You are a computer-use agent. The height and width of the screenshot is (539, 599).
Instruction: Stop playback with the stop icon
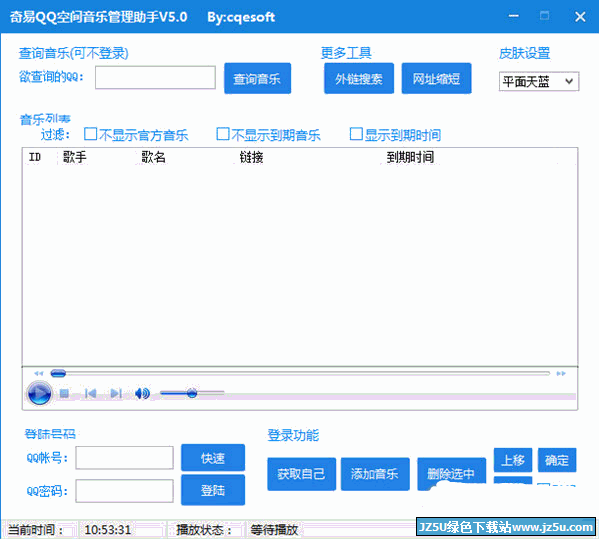click(x=64, y=393)
